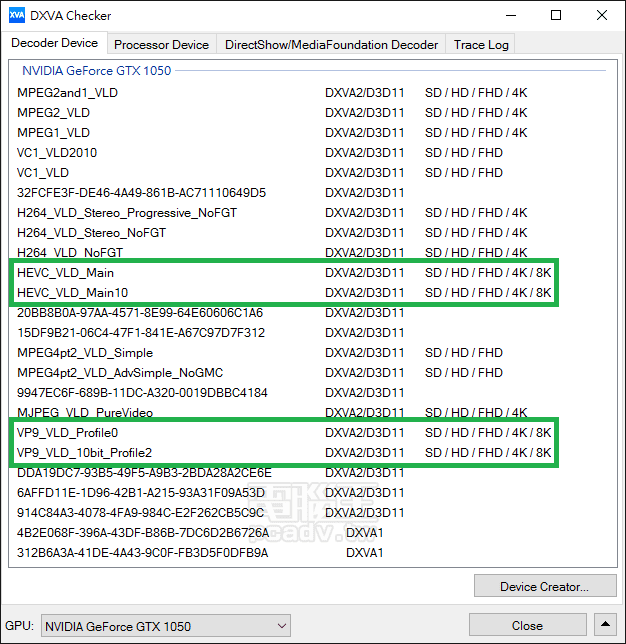Select the 32FCFE3F-DE46-4A49-861B-AC71110649D5 row

(313, 193)
